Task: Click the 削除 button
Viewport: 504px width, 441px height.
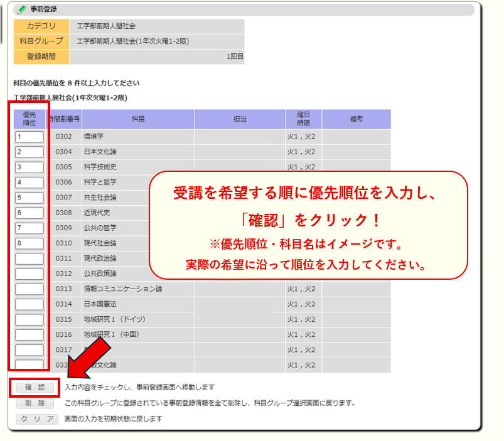Action: (35, 403)
